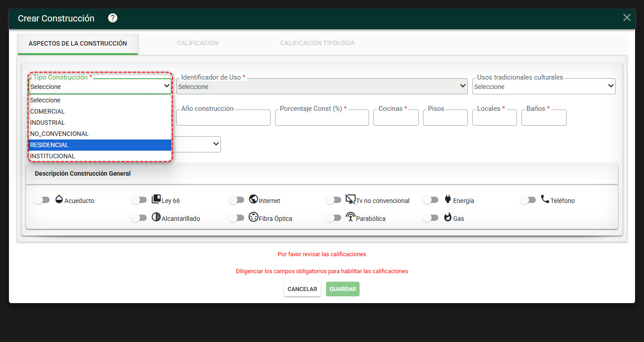Click the Acueducto water drop icon
This screenshot has width=644, height=342.
(x=59, y=199)
